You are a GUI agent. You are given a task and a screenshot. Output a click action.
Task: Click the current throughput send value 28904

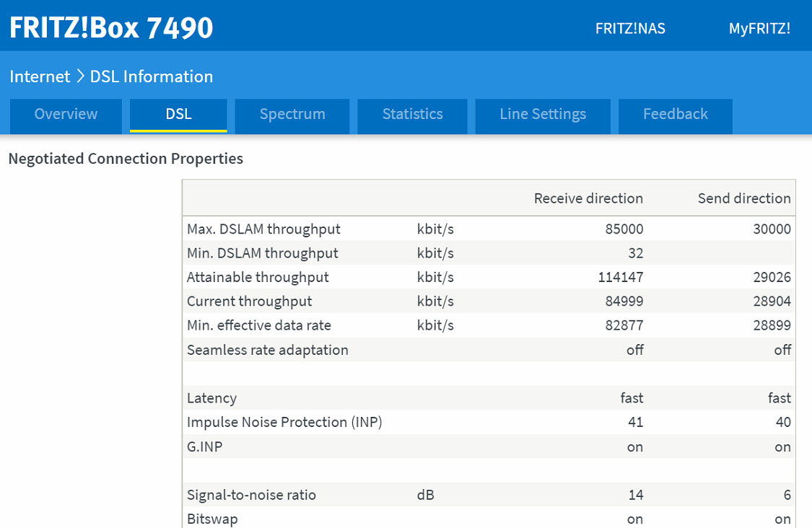pyautogui.click(x=772, y=302)
